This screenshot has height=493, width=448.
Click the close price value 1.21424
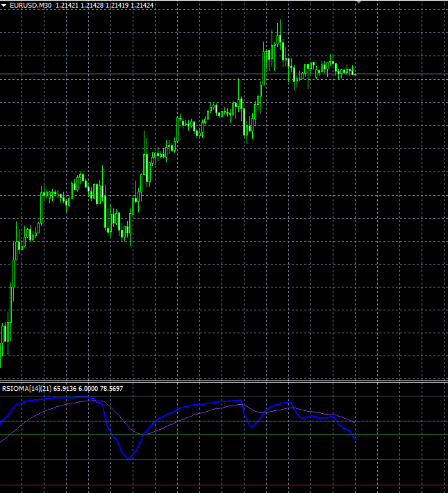142,5
